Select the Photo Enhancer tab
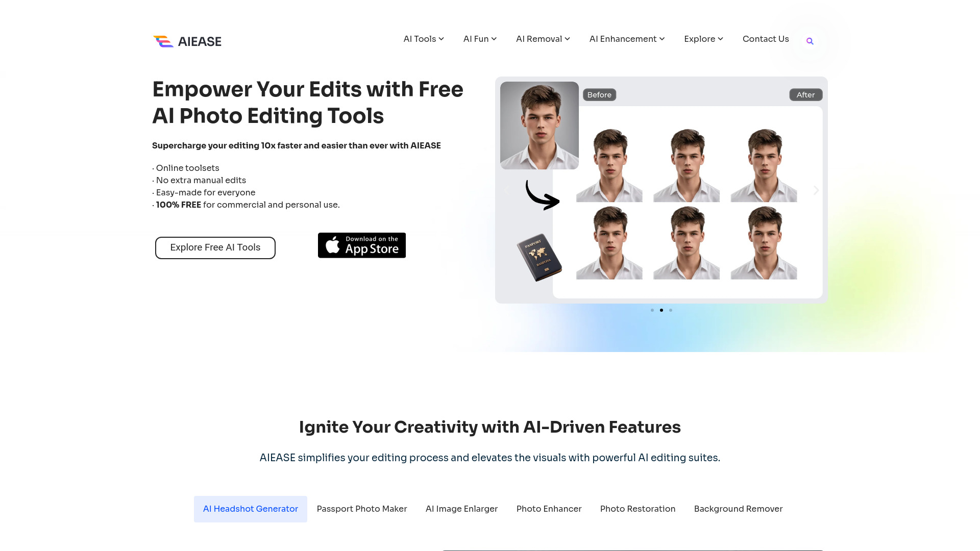The height and width of the screenshot is (551, 980). coord(549,509)
